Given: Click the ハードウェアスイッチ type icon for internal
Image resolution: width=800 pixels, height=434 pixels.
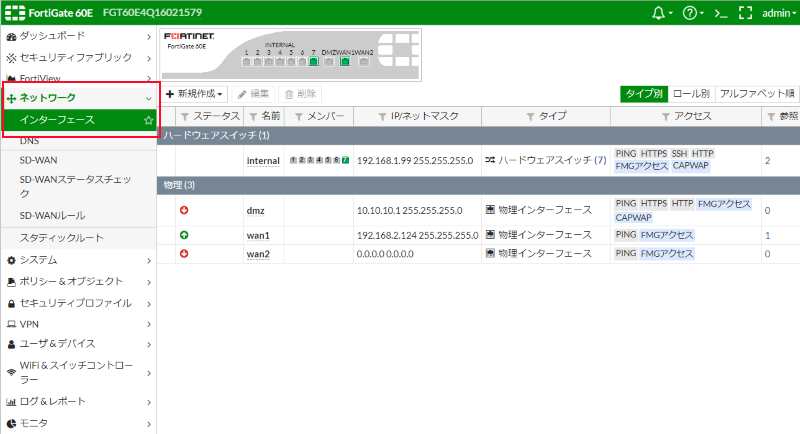Looking at the screenshot, I should (490, 160).
